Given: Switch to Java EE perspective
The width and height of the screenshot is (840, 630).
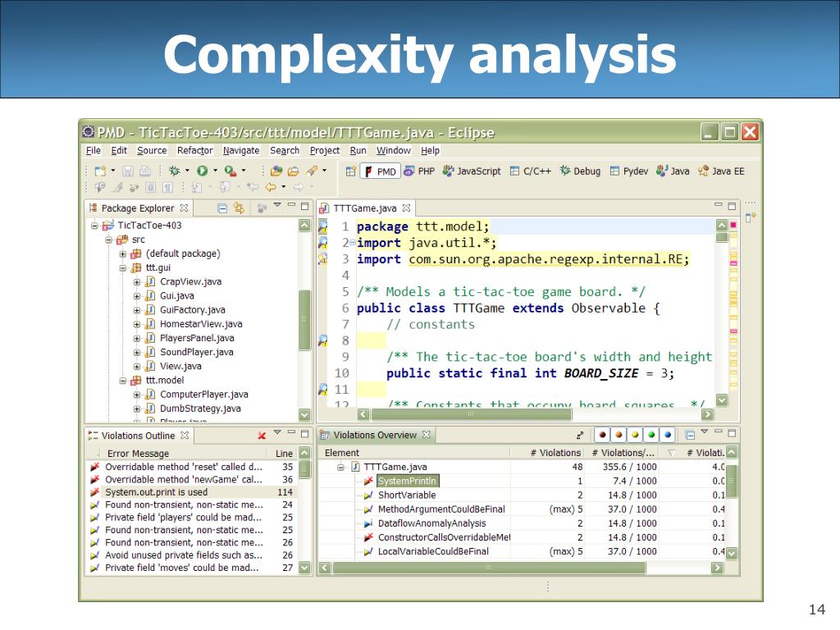Looking at the screenshot, I should pos(722,171).
